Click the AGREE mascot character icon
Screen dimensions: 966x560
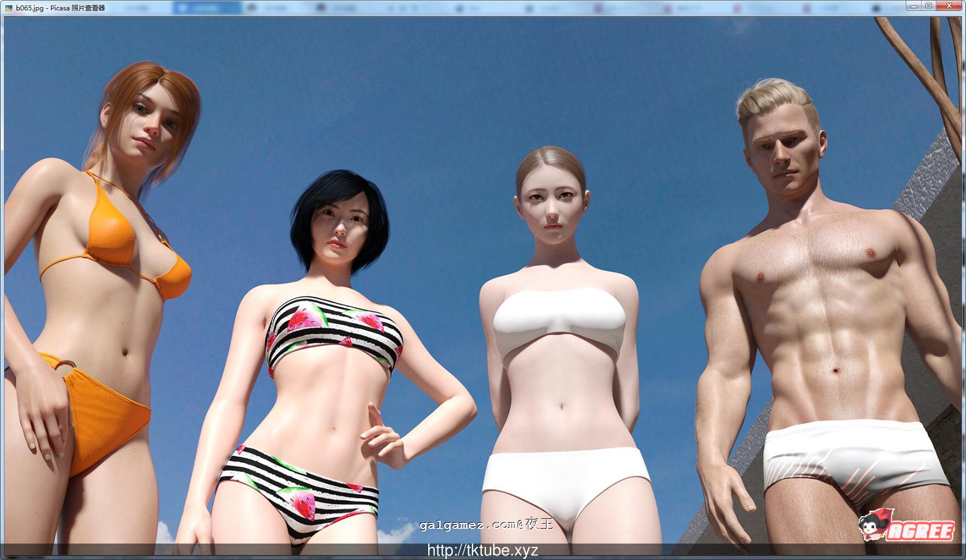872,526
